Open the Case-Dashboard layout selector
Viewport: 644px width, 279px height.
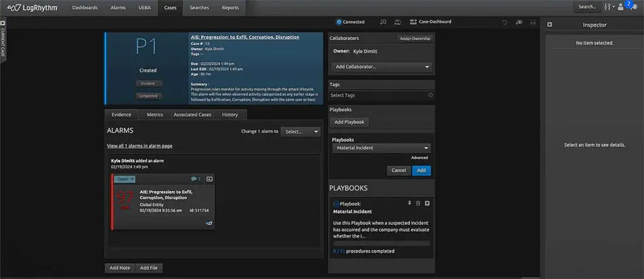(430, 22)
